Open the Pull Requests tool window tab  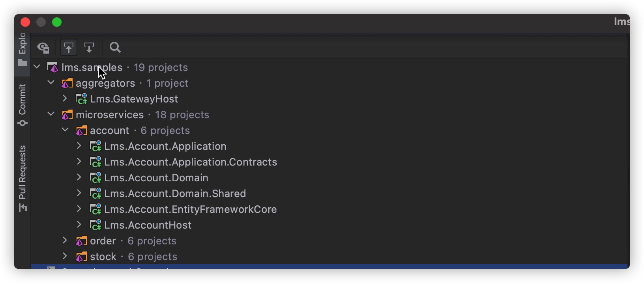22,178
